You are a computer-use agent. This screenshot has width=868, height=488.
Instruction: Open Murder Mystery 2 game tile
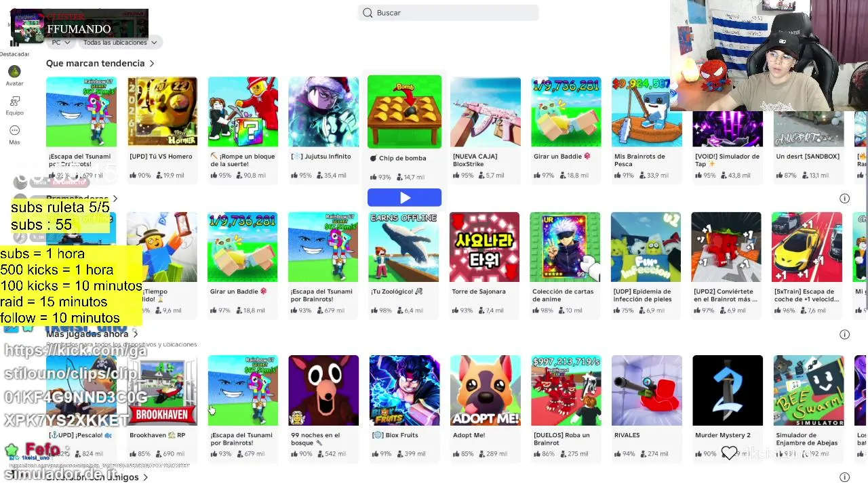tap(728, 407)
